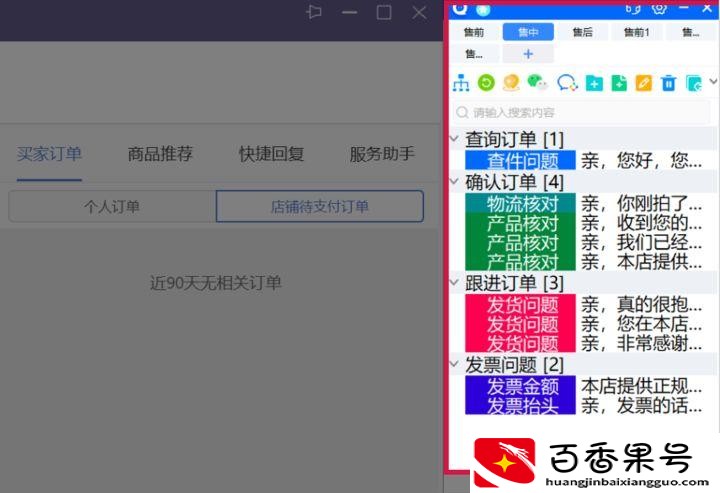Select the blue 查件问题 quick reply
This screenshot has height=493, width=720.
tap(520, 160)
